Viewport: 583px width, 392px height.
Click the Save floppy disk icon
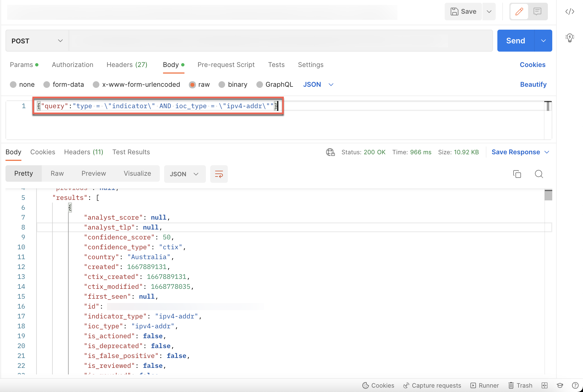click(x=454, y=12)
